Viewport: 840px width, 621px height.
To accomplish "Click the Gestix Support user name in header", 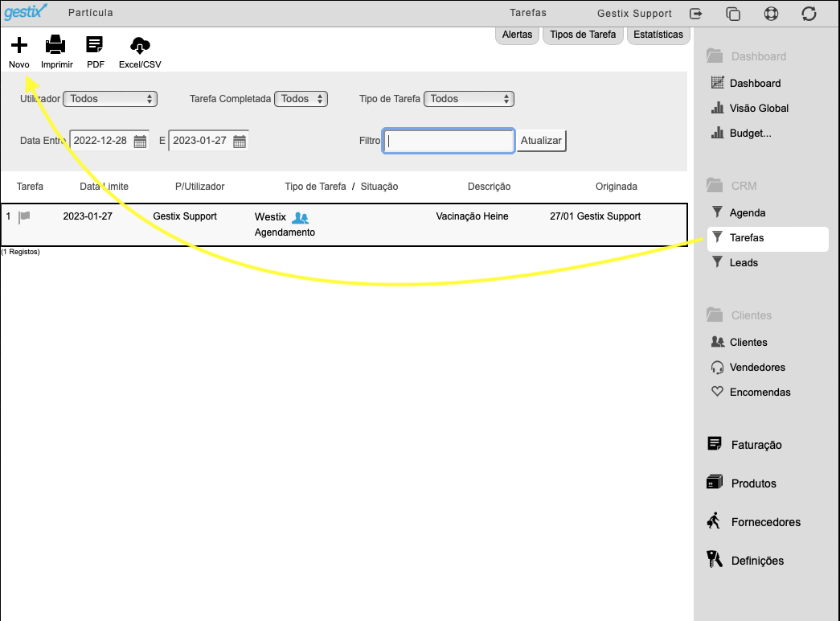I will pyautogui.click(x=634, y=14).
